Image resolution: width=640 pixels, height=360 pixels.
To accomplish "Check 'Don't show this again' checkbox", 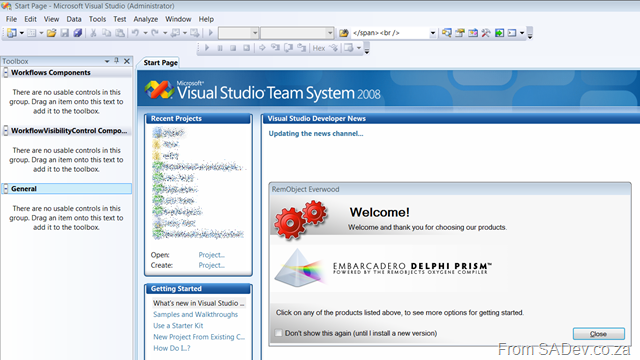I will click(x=278, y=333).
